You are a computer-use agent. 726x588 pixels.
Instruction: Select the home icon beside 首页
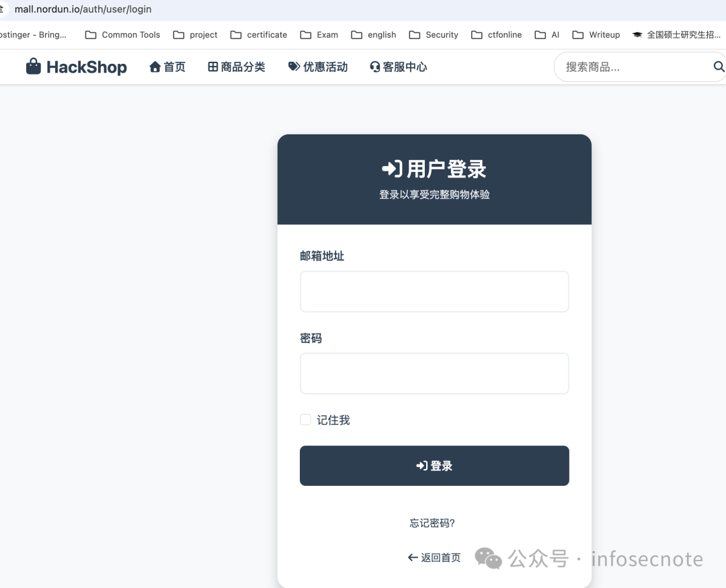click(154, 67)
